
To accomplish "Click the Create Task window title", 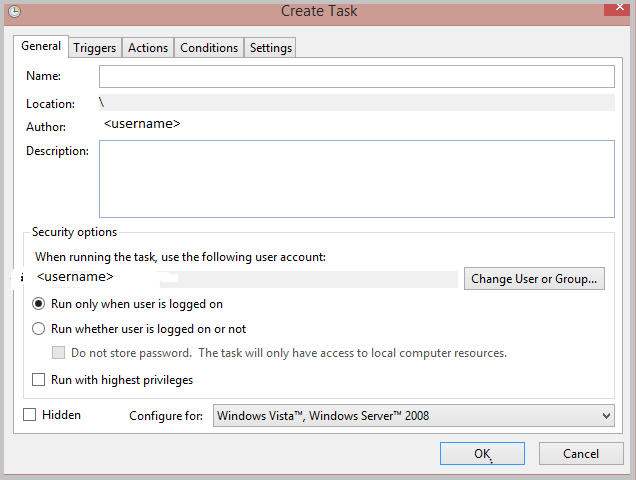I will pos(319,11).
